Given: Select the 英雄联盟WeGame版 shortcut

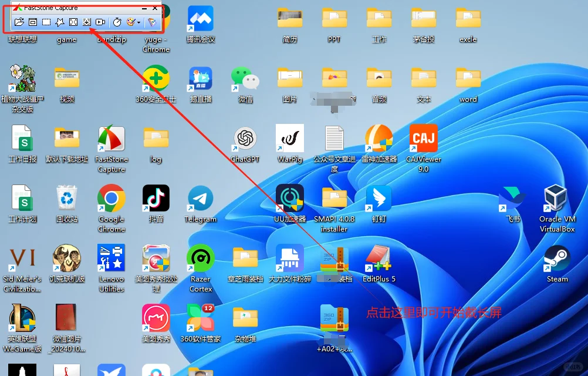Looking at the screenshot, I should point(22,329).
